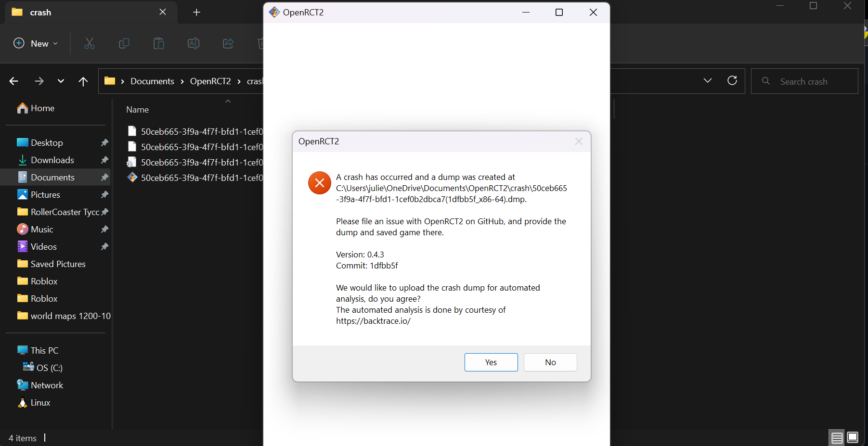Click the Share icon in the toolbar
The width and height of the screenshot is (868, 446).
tap(228, 43)
